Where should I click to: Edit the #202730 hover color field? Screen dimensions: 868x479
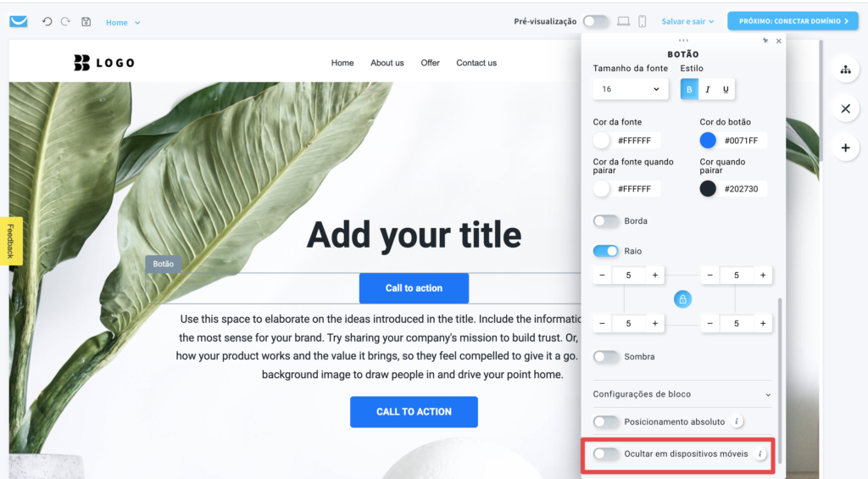click(x=742, y=189)
